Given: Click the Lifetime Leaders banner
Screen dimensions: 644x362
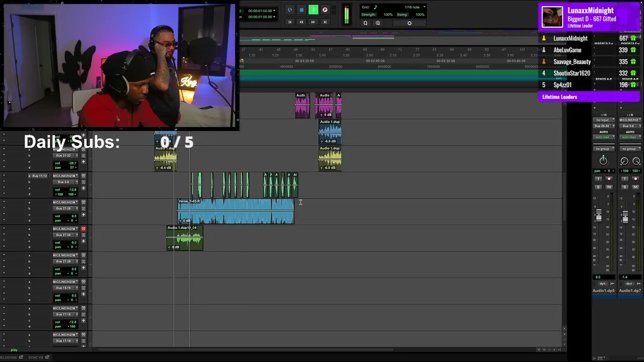Looking at the screenshot, I should tap(589, 97).
